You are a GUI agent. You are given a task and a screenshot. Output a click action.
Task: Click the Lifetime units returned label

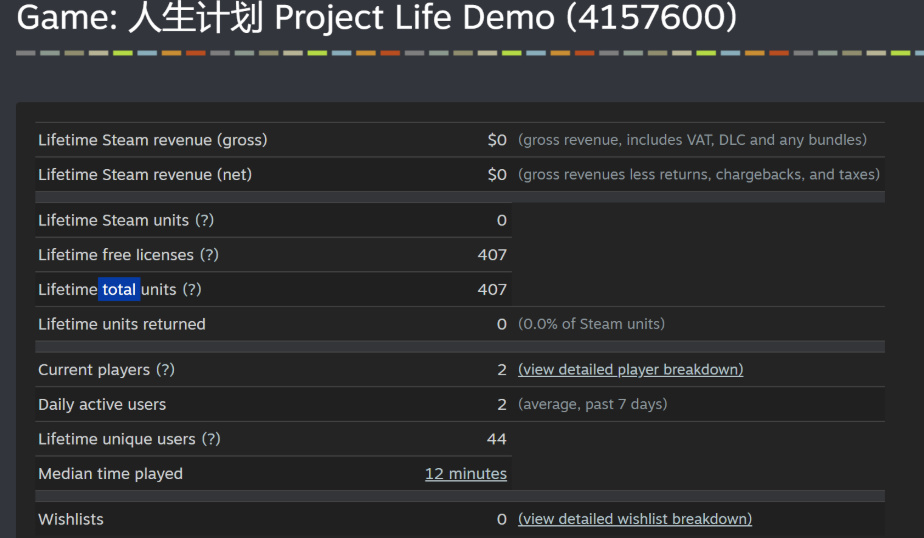coord(122,324)
